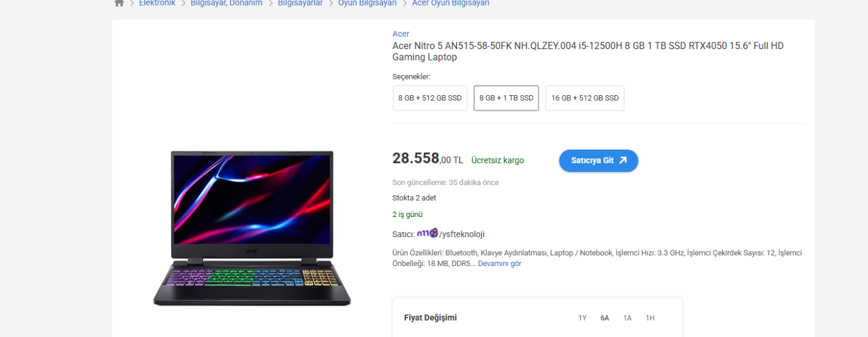Switch price chart to 6A range
Viewport: 868px width, 337px height.
(x=605, y=318)
